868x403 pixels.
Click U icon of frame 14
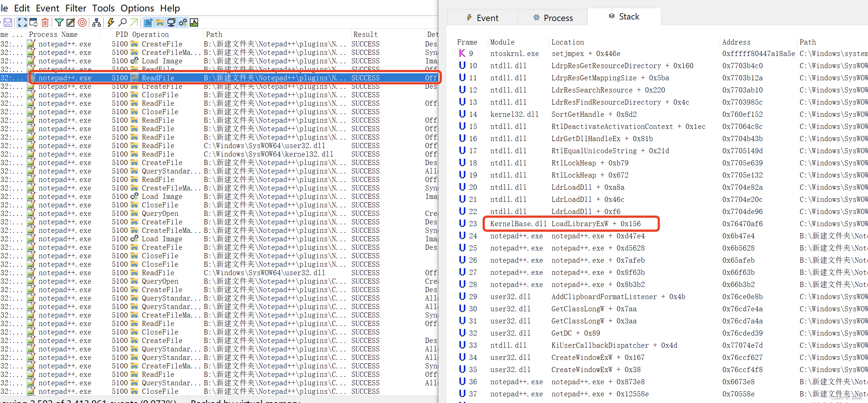pos(462,114)
